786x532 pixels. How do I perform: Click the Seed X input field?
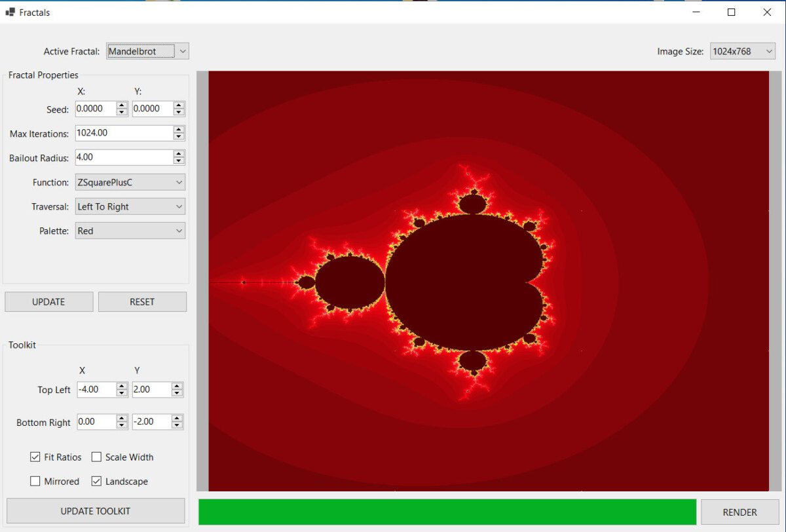(96, 109)
